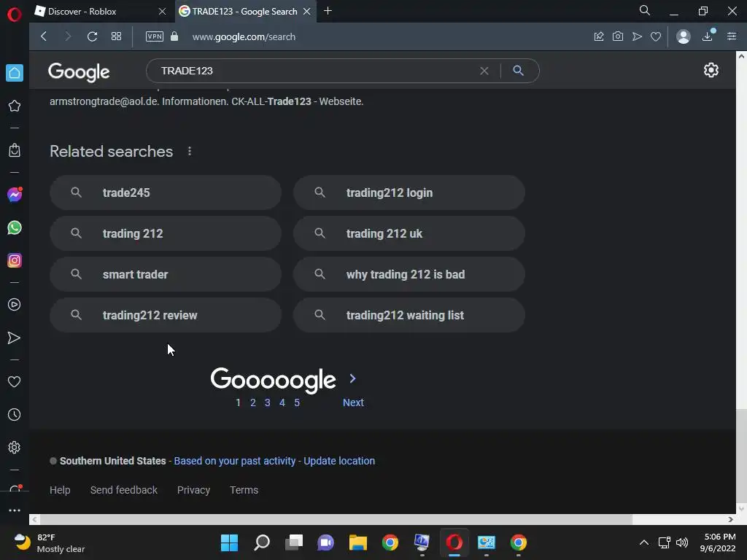
Task: Click the address bar URL
Action: [x=244, y=36]
